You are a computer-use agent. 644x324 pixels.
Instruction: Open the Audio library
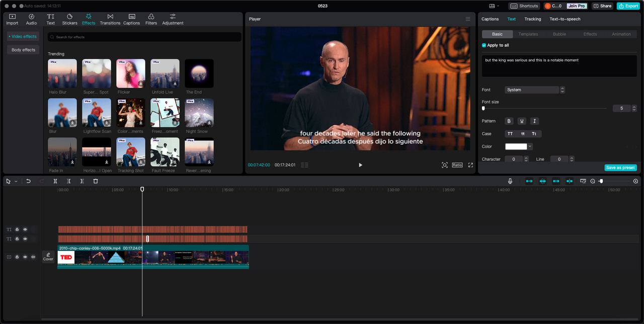31,19
